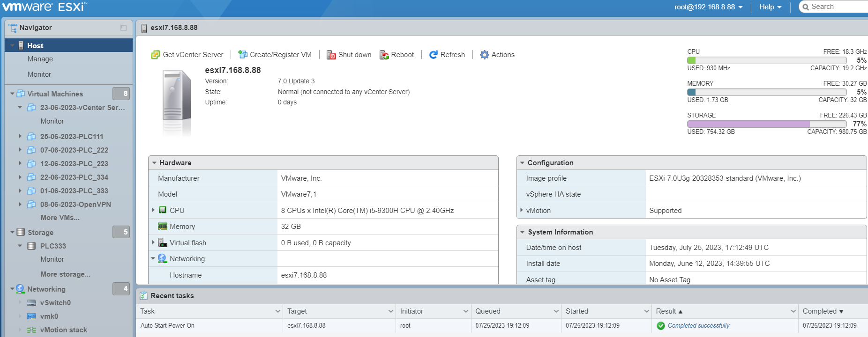Screen dimensions: 868x337
Task: Expand the 12-06-2023-PLC_223 VM node
Action: pyautogui.click(x=20, y=163)
